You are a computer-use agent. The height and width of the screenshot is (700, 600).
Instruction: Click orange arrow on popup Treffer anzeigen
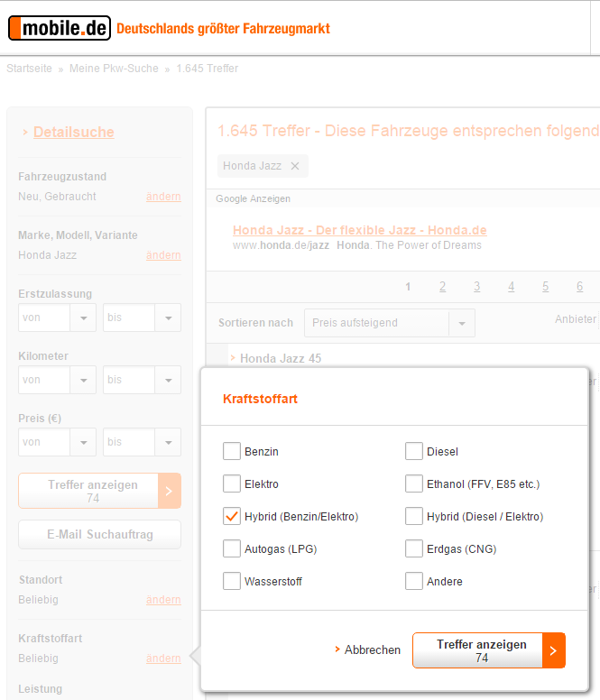553,649
